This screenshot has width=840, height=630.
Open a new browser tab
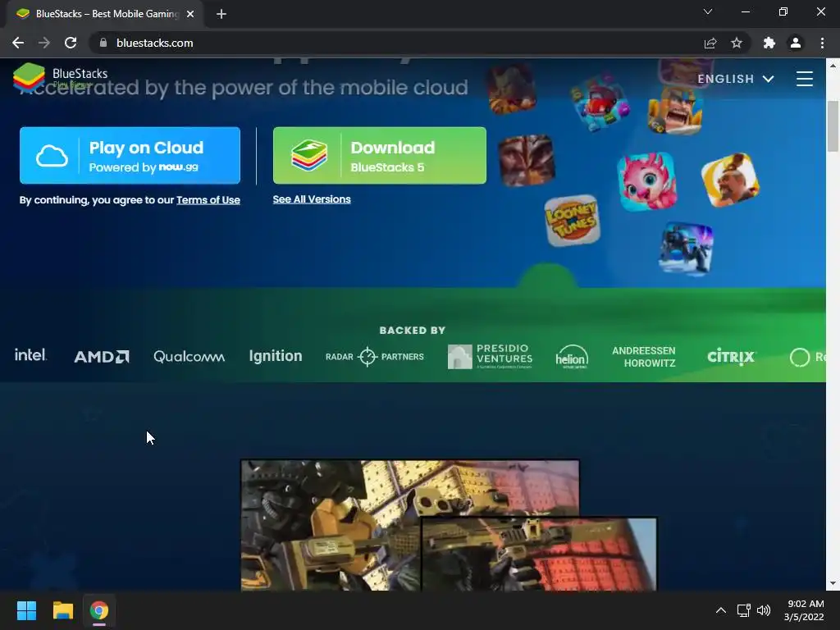pyautogui.click(x=221, y=14)
